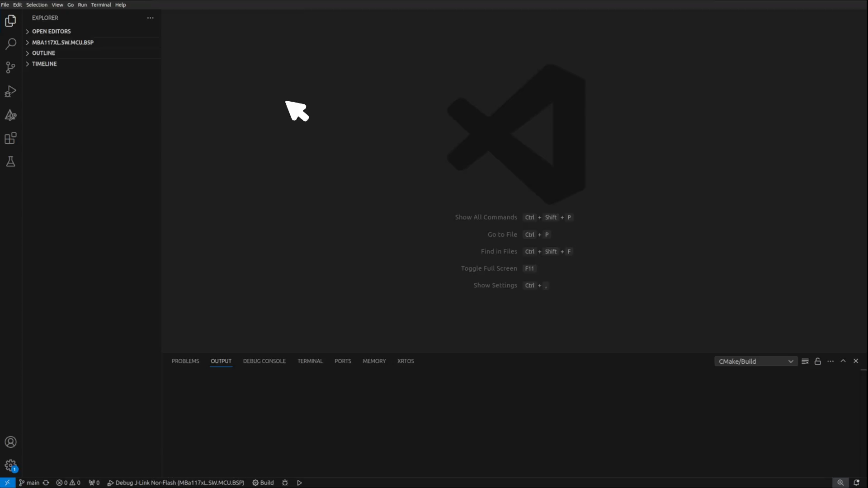Open the Edit menu

(x=18, y=5)
